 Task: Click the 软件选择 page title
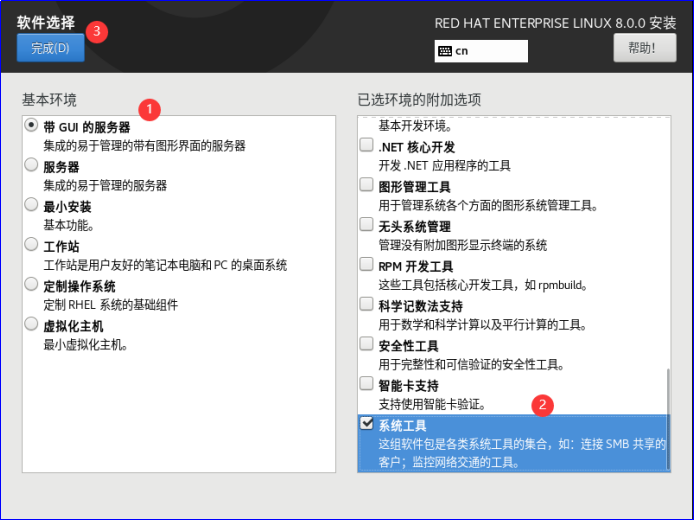tap(46, 22)
